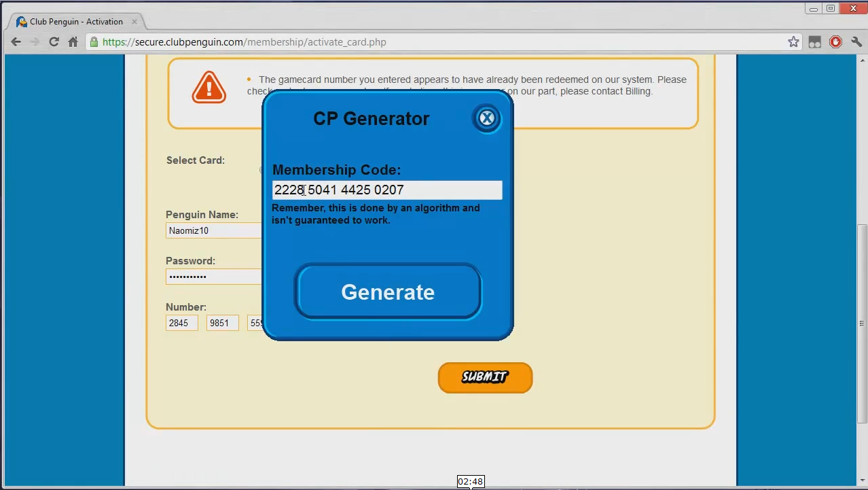Submit the card activation form
868x490 pixels.
tap(485, 377)
